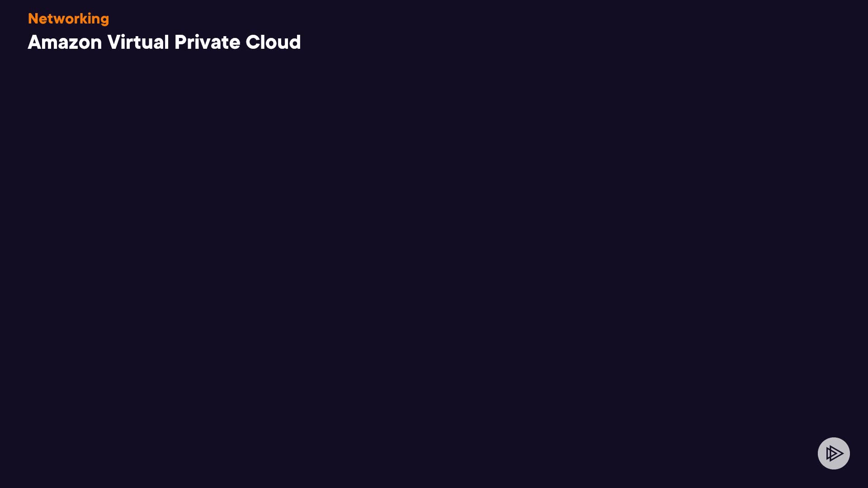The image size is (868, 488).
Task: Click the word Amazon in the title
Action: pyautogui.click(x=65, y=42)
